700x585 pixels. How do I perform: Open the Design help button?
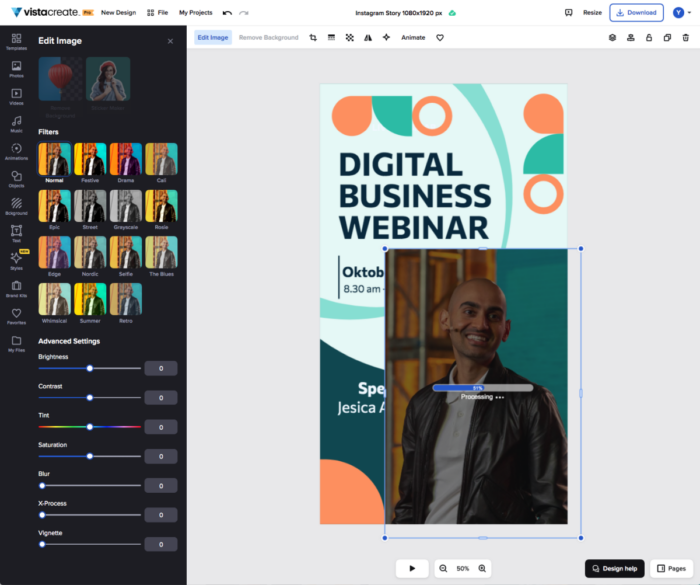(x=614, y=568)
